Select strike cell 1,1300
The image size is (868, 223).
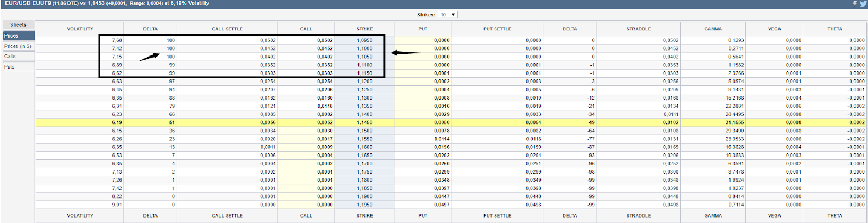coord(364,98)
